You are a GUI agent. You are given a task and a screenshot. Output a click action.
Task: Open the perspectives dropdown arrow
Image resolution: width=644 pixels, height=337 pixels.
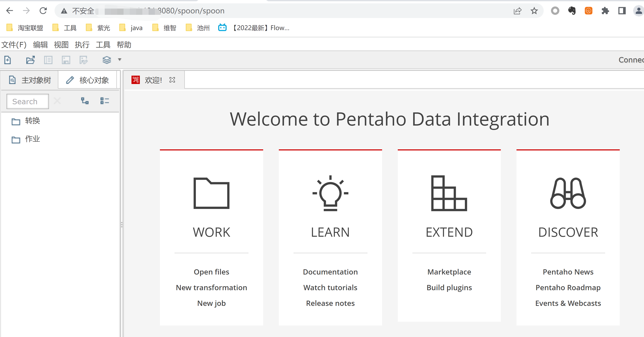(120, 60)
